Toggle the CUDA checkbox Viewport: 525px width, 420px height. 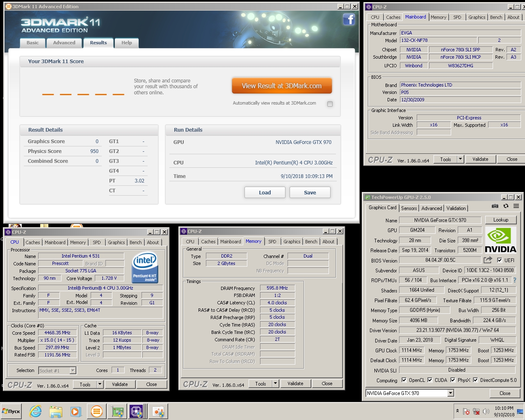[430, 380]
